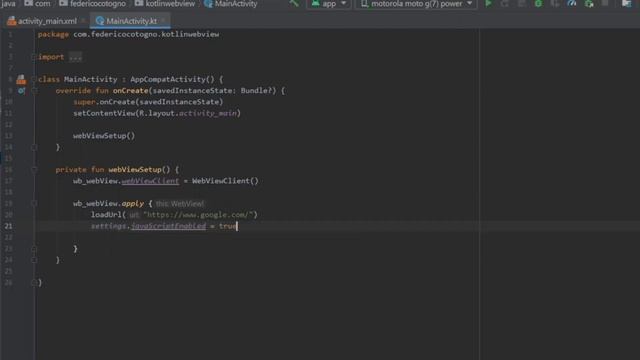Click the WebViewClient() constructor call

click(x=225, y=181)
